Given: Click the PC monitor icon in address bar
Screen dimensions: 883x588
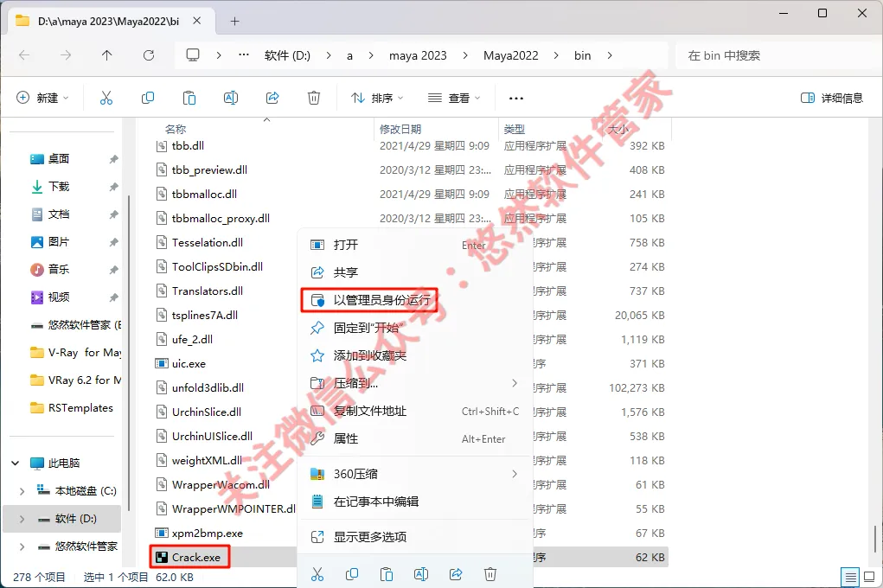Looking at the screenshot, I should (193, 55).
